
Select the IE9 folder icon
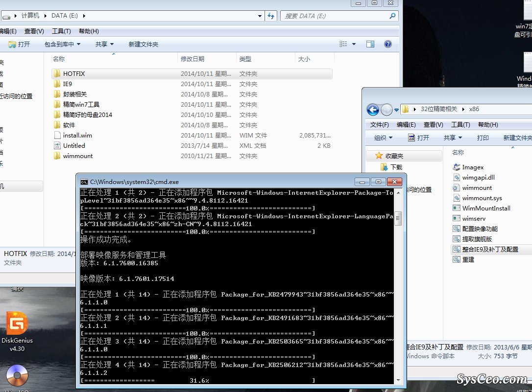[x=57, y=84]
